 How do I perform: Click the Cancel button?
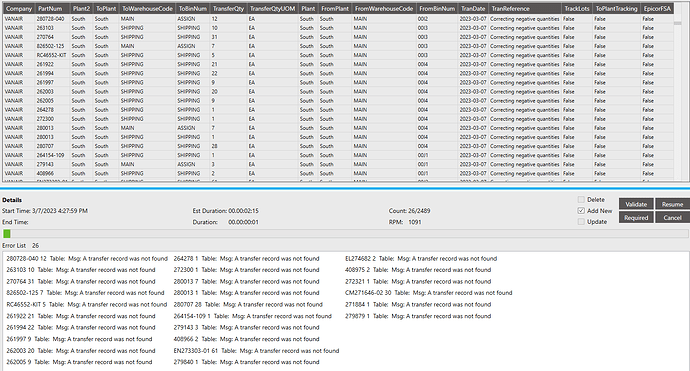672,217
